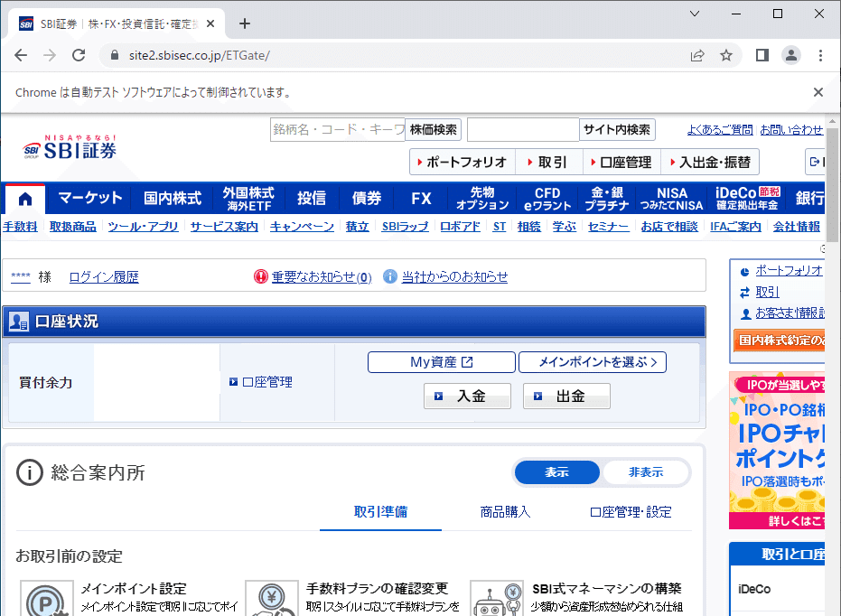The width and height of the screenshot is (841, 616).
Task: Click the メインポイント設定 P icon
Action: [x=47, y=599]
